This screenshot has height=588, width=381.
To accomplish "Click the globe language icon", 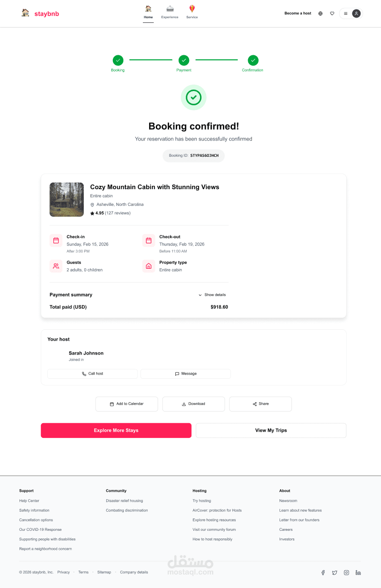I will pyautogui.click(x=320, y=13).
